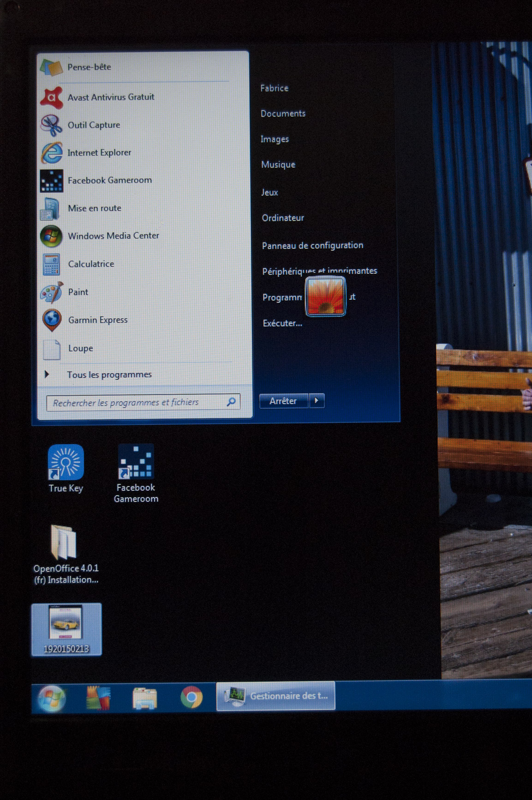Open Avast Antivirus Gratuit from Start menu

tap(111, 97)
